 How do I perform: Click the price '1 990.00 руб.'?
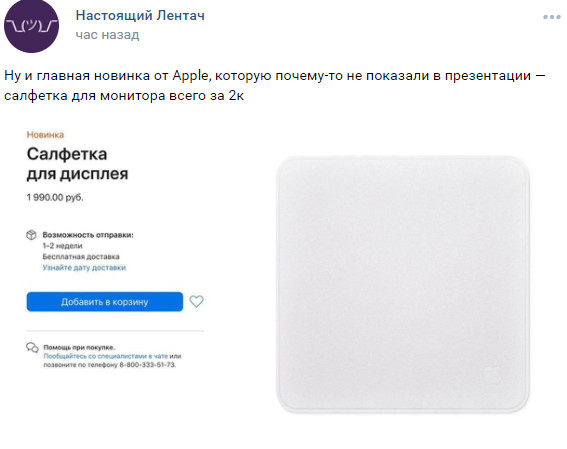[55, 197]
